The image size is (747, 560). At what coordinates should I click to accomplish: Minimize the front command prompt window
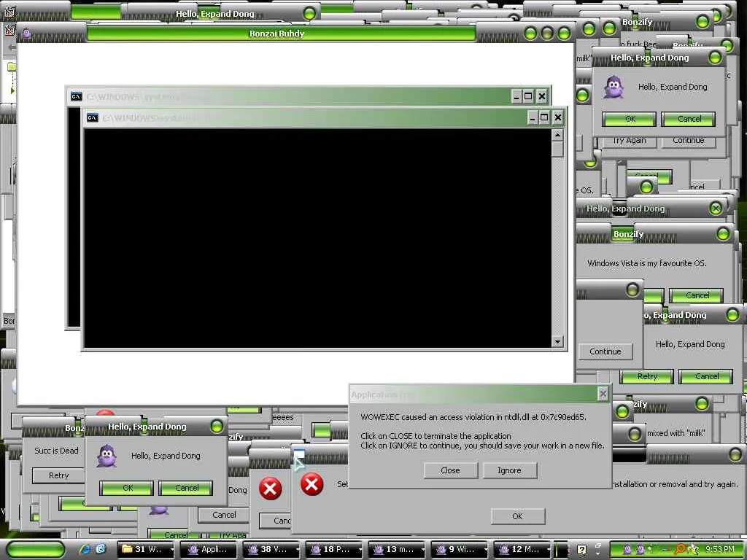533,117
